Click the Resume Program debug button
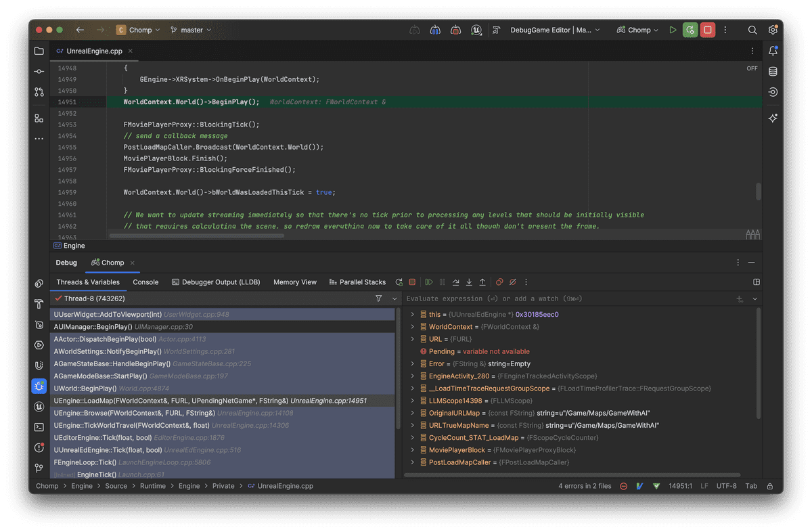This screenshot has width=812, height=532. (429, 282)
